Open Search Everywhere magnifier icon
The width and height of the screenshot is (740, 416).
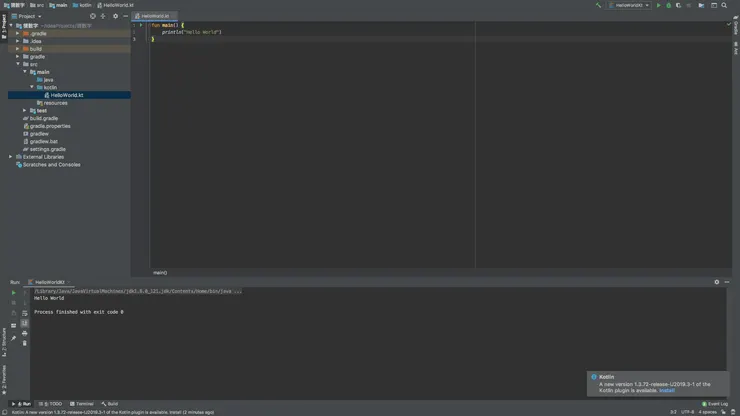point(724,5)
